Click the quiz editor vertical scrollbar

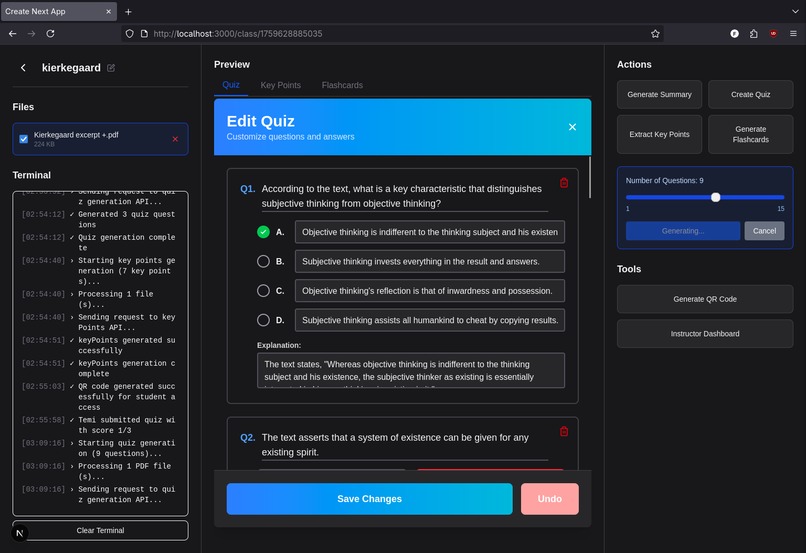pyautogui.click(x=590, y=177)
